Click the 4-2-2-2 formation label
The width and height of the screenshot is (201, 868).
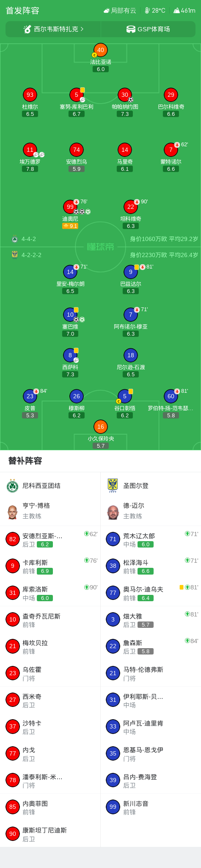31,255
